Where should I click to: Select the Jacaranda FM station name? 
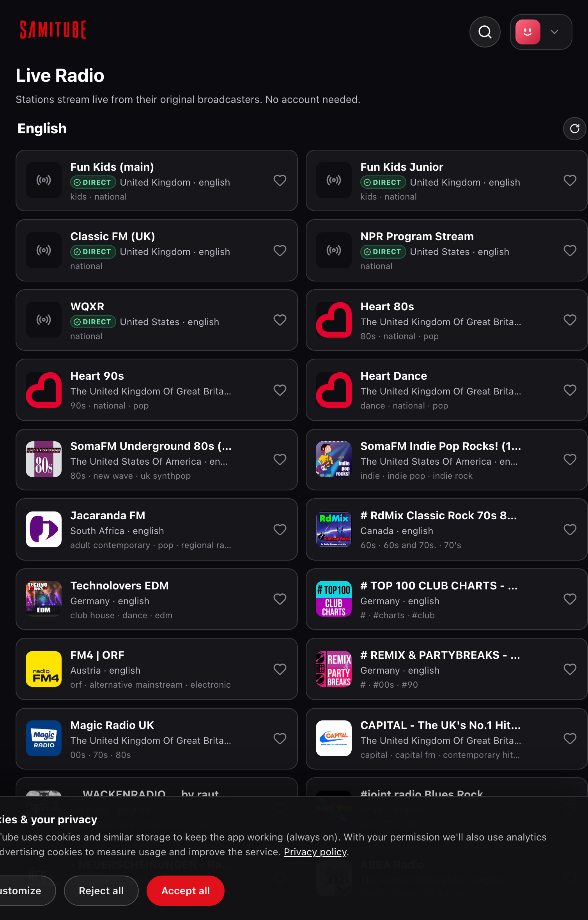108,515
